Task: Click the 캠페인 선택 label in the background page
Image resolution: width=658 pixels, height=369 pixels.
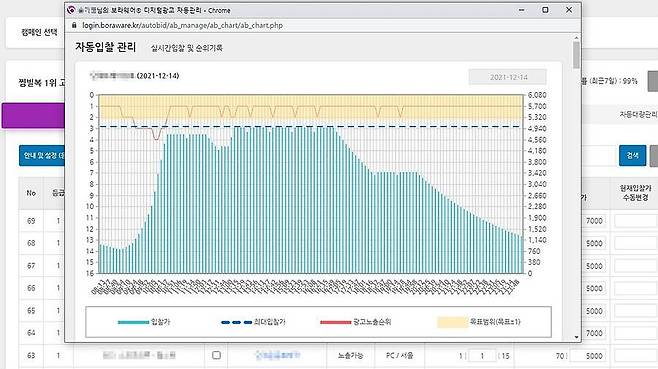Action: tap(39, 32)
